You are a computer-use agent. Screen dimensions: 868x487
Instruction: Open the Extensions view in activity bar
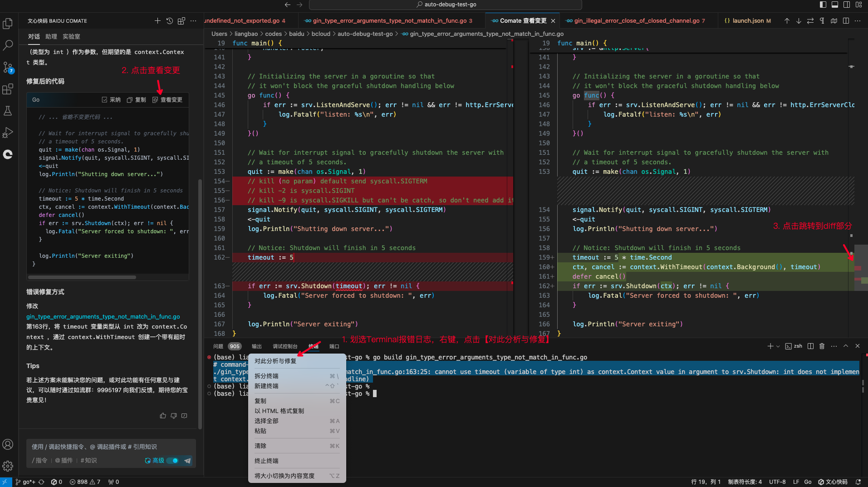pos(8,89)
